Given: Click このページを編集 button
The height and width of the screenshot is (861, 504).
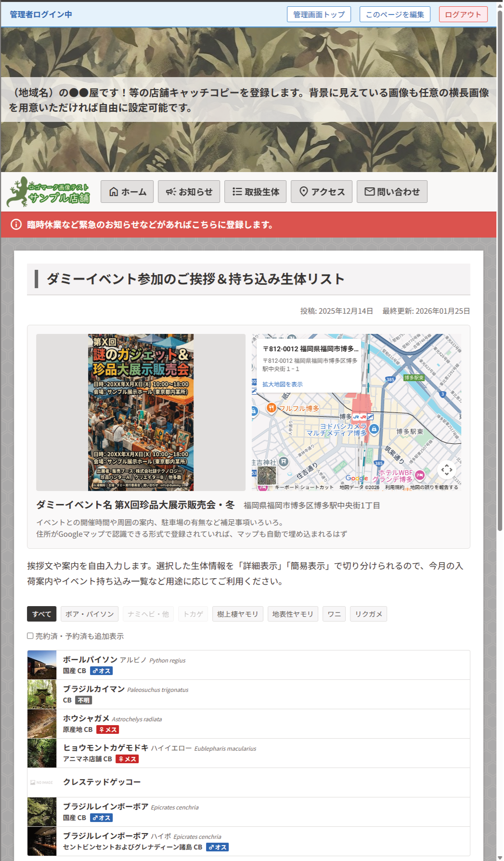Looking at the screenshot, I should point(394,14).
